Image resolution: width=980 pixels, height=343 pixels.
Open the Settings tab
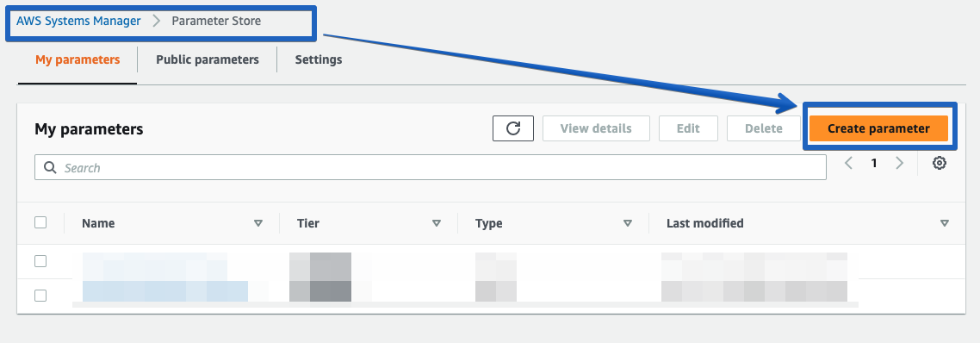click(319, 60)
